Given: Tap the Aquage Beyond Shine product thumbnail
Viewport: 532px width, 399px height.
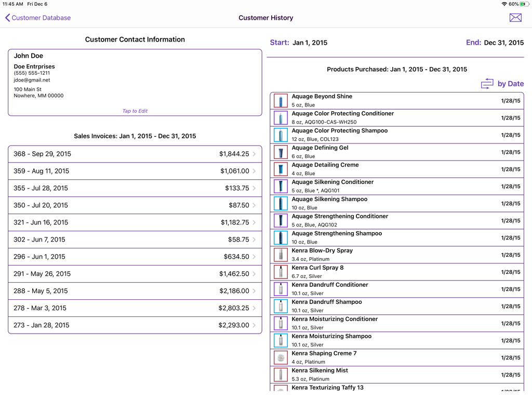Looking at the screenshot, I should coord(281,101).
